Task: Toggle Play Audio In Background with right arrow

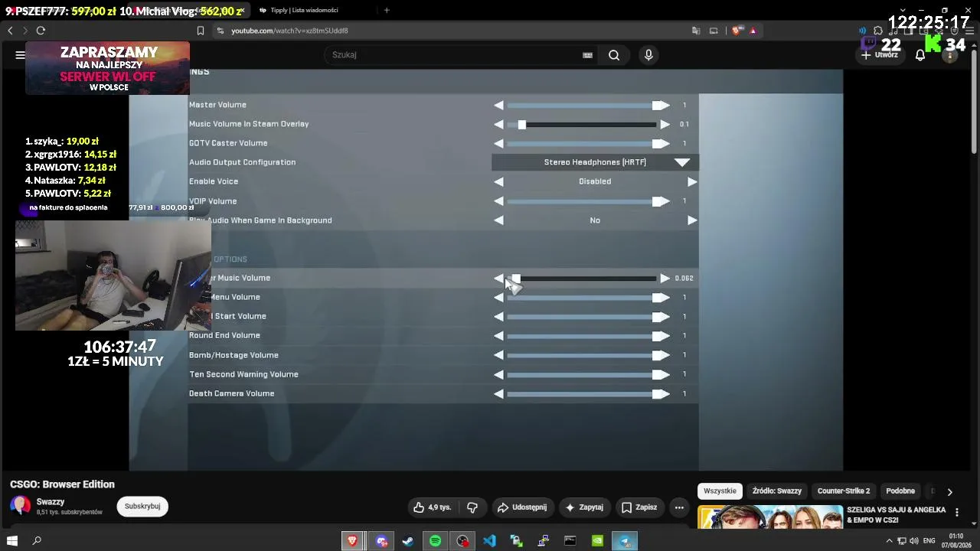Action: click(692, 220)
